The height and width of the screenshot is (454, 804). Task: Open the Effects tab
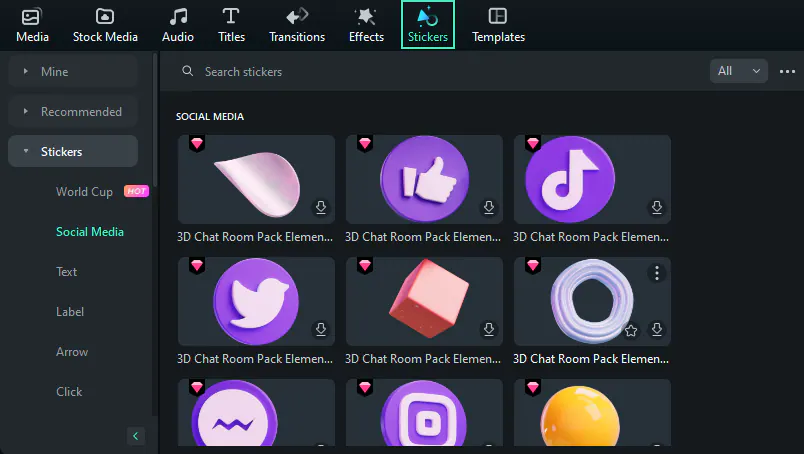pos(366,25)
